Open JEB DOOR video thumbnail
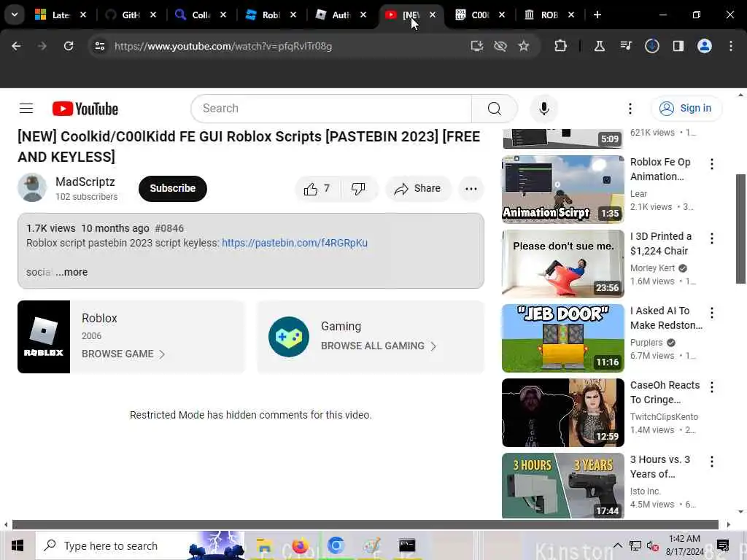747x560 pixels. (562, 338)
